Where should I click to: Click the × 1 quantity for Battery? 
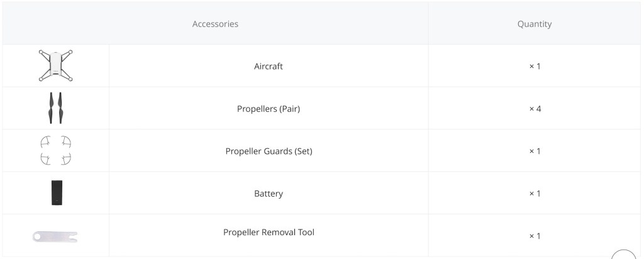click(x=535, y=194)
